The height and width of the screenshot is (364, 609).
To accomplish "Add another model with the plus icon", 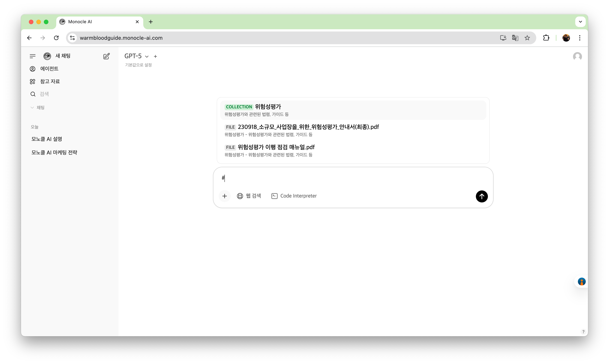I will point(155,56).
